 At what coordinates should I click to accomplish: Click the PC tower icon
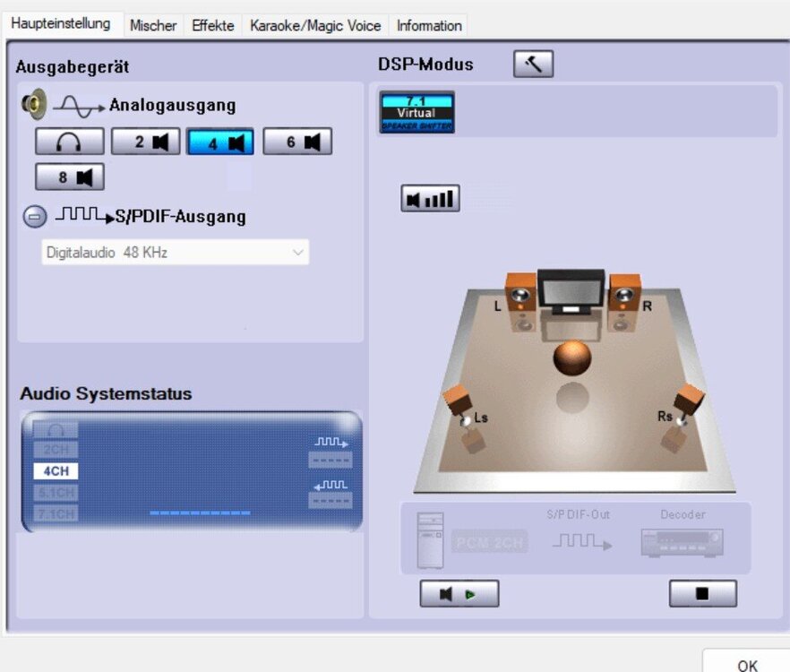pos(430,540)
